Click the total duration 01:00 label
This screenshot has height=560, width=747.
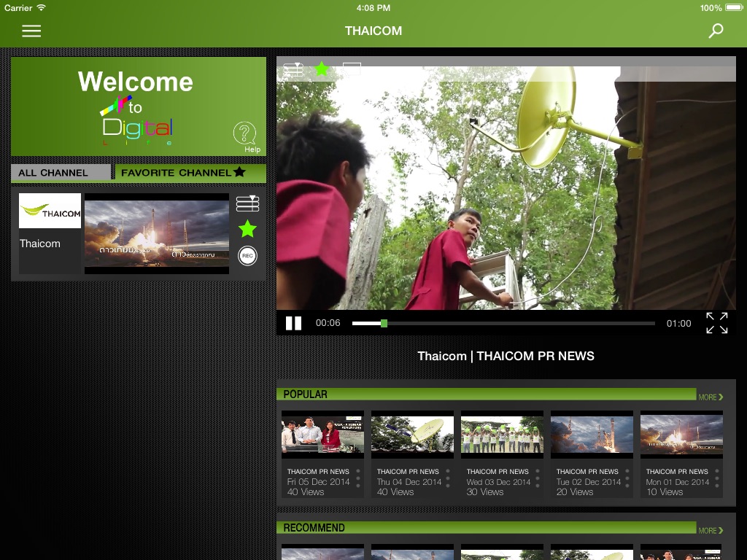click(x=679, y=323)
